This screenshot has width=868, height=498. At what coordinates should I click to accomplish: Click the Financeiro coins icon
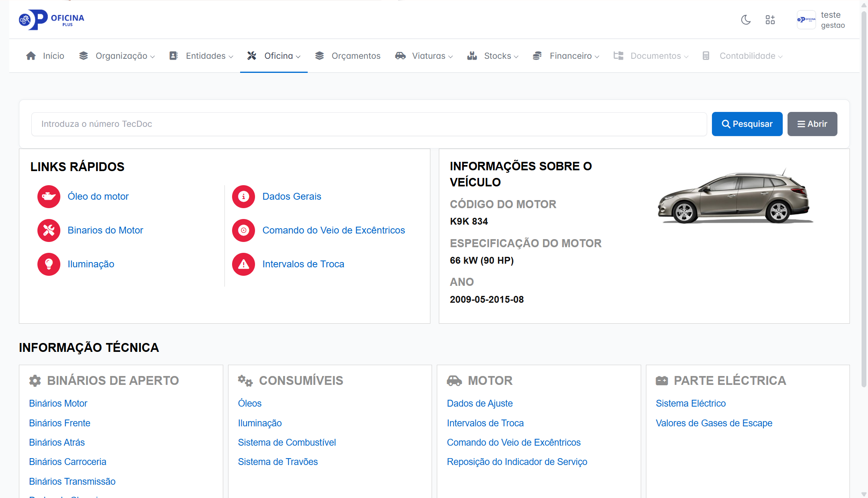(x=537, y=56)
